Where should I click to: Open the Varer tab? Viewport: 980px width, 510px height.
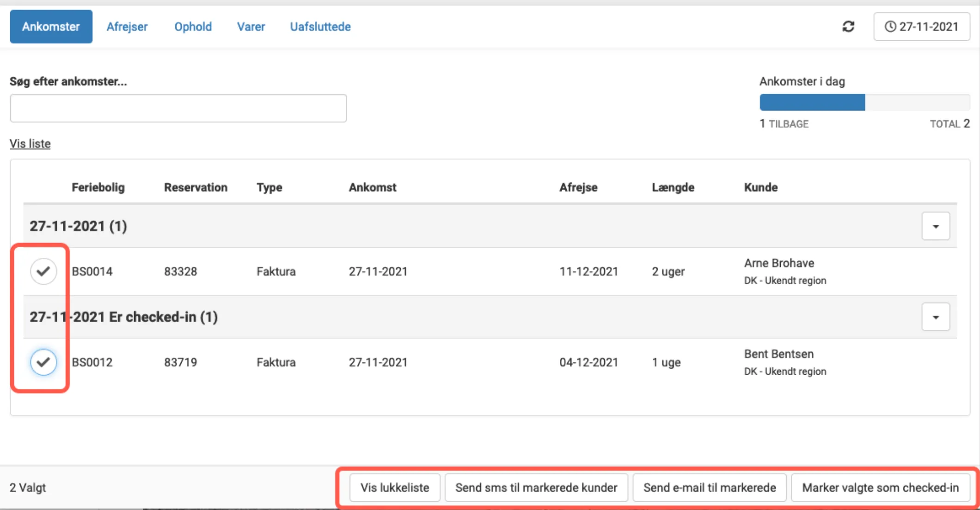251,27
